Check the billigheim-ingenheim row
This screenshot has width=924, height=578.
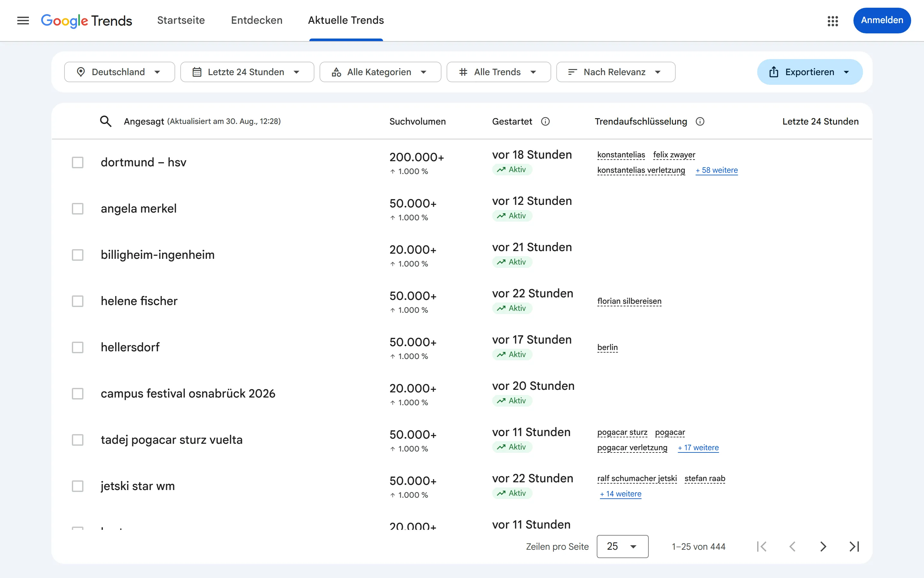78,255
